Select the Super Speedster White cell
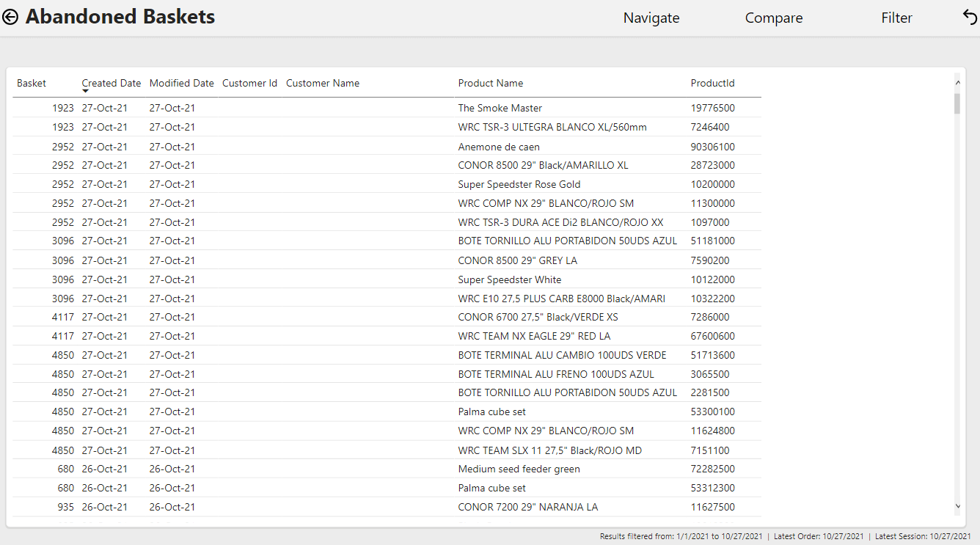Image resolution: width=980 pixels, height=545 pixels. 510,279
